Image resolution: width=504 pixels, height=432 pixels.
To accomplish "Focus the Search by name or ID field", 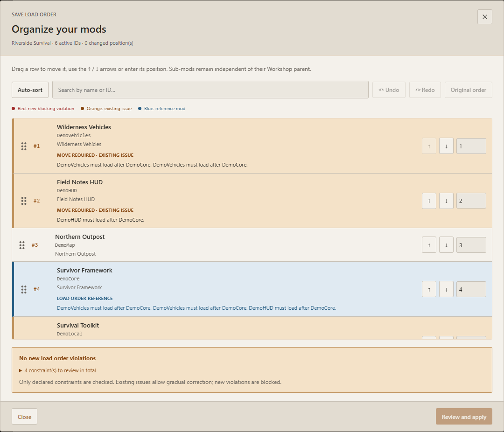I will (x=210, y=90).
